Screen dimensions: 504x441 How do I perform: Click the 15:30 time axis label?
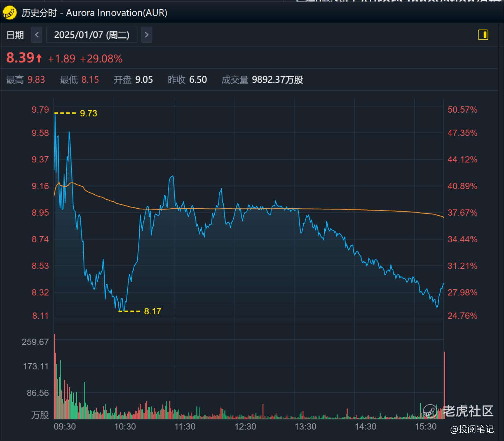[426, 427]
